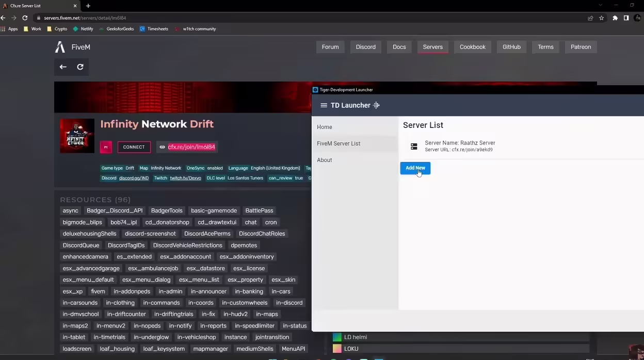This screenshot has height=360, width=644.
Task: Select the FiveM logo in the top left
Action: coord(59,47)
